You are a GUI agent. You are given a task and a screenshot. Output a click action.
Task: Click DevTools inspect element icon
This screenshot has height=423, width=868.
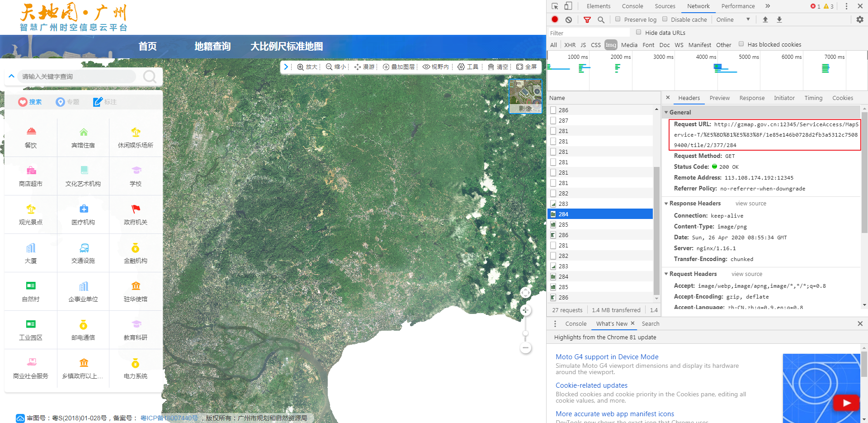pos(555,6)
